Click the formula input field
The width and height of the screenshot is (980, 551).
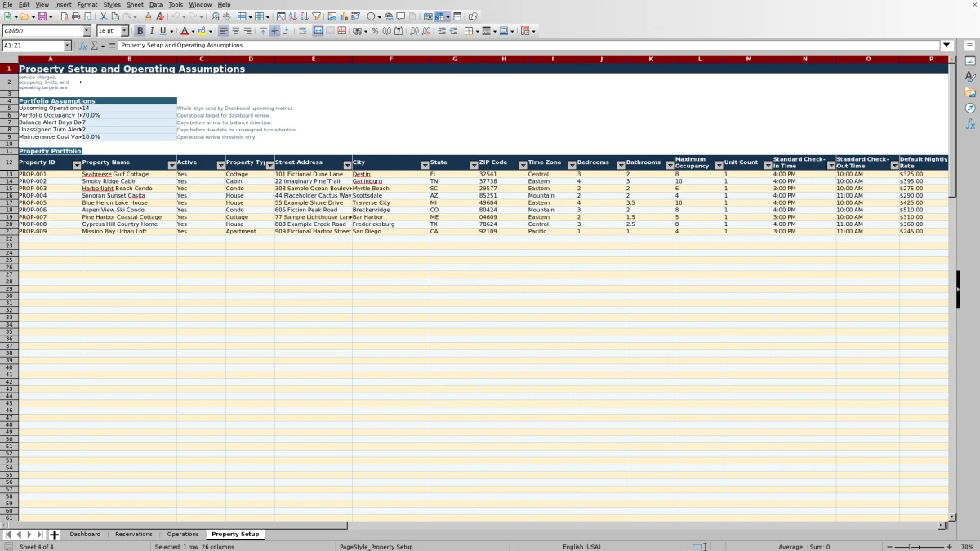(x=529, y=46)
